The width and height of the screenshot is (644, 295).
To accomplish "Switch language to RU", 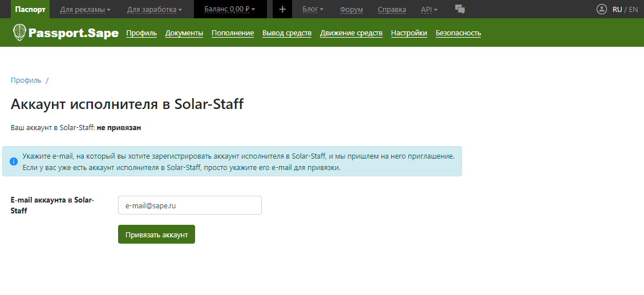I will point(617,10).
